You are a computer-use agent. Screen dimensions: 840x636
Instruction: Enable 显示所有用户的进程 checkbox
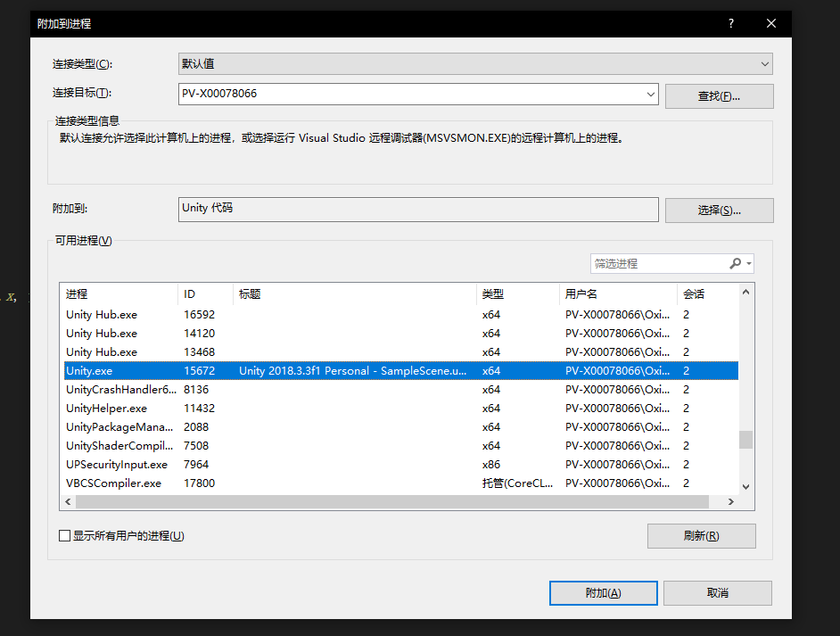(63, 535)
